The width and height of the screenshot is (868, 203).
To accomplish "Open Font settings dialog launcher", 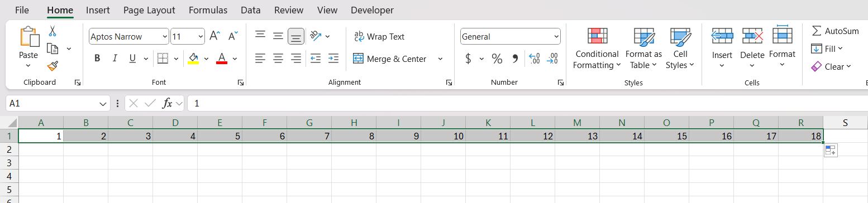I will tap(241, 83).
